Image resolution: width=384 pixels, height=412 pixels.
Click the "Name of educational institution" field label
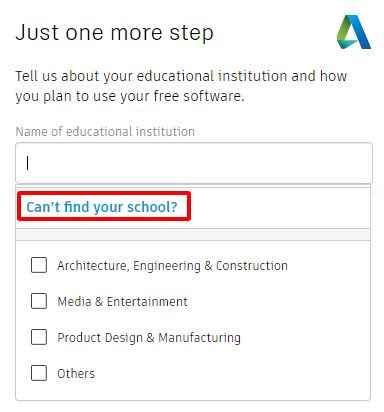(105, 132)
